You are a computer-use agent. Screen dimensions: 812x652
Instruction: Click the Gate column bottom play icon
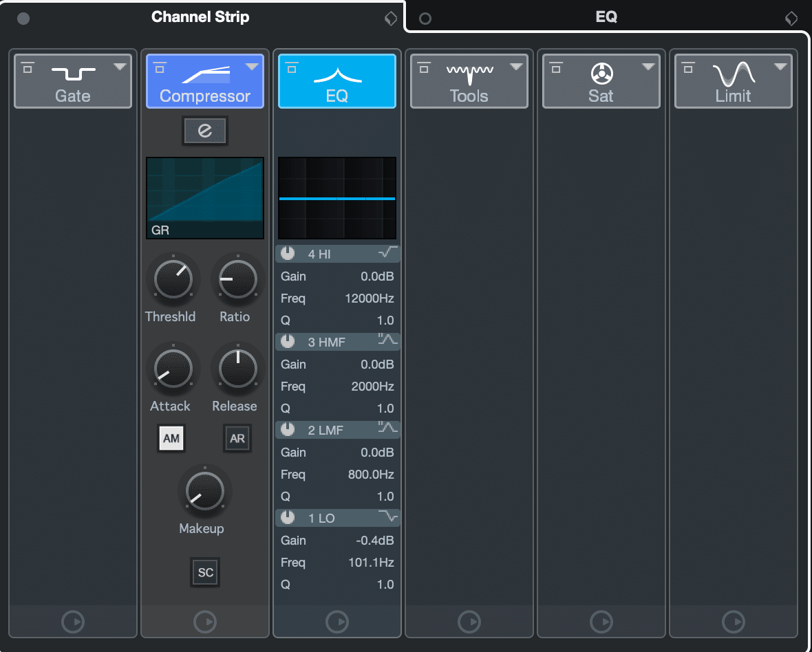(x=73, y=622)
